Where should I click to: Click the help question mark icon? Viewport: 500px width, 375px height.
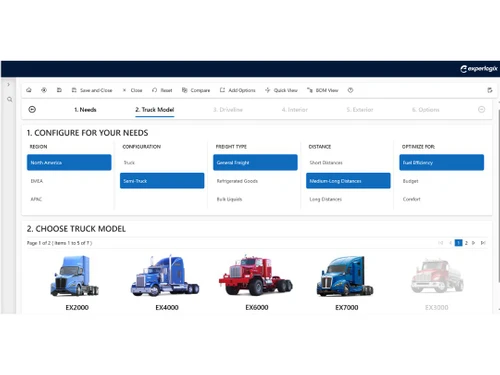pyautogui.click(x=350, y=90)
